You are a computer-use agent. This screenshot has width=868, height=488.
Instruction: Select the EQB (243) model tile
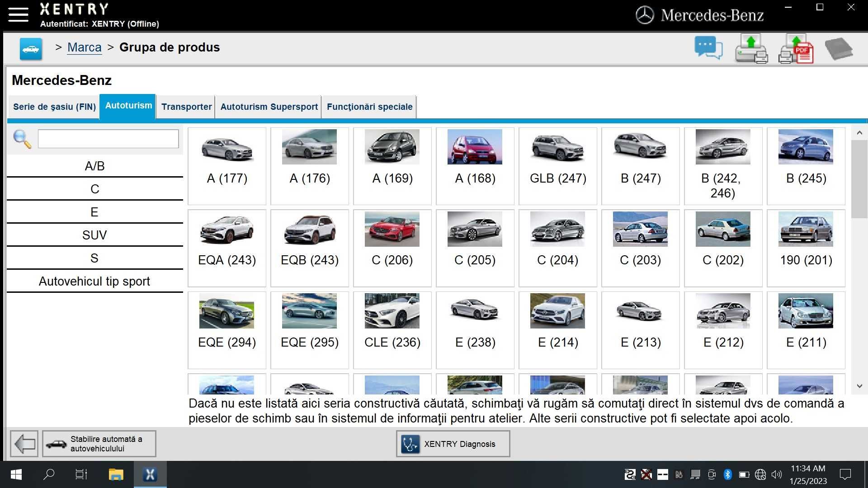[x=310, y=248]
